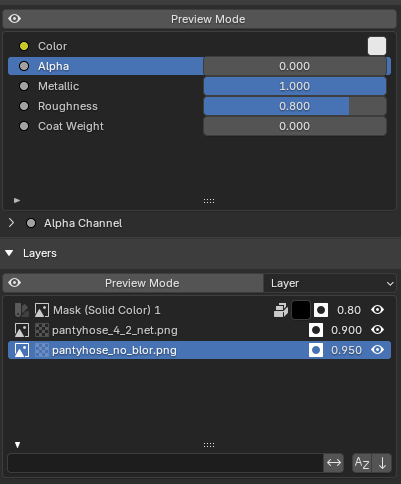Click the Roughness channel socket icon

pyautogui.click(x=24, y=106)
